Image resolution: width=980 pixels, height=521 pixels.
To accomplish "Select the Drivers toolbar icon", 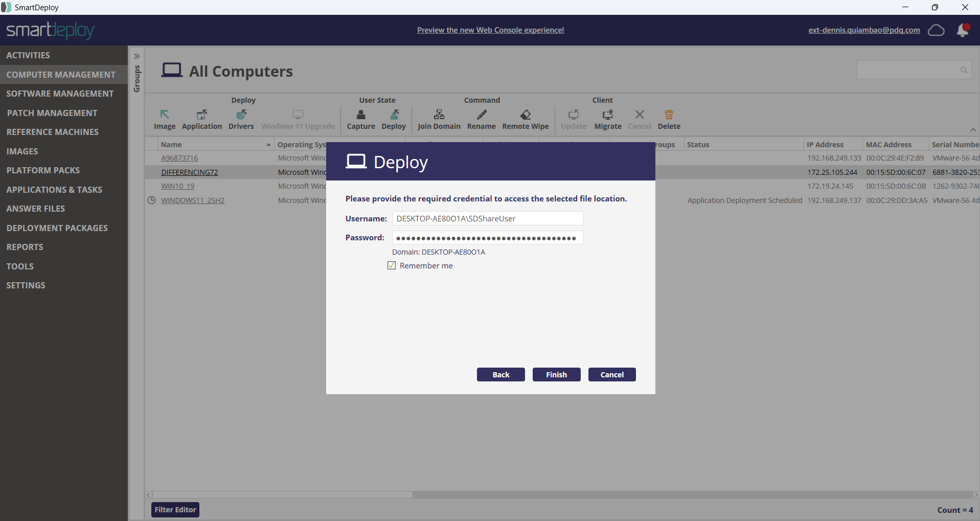I will click(241, 115).
